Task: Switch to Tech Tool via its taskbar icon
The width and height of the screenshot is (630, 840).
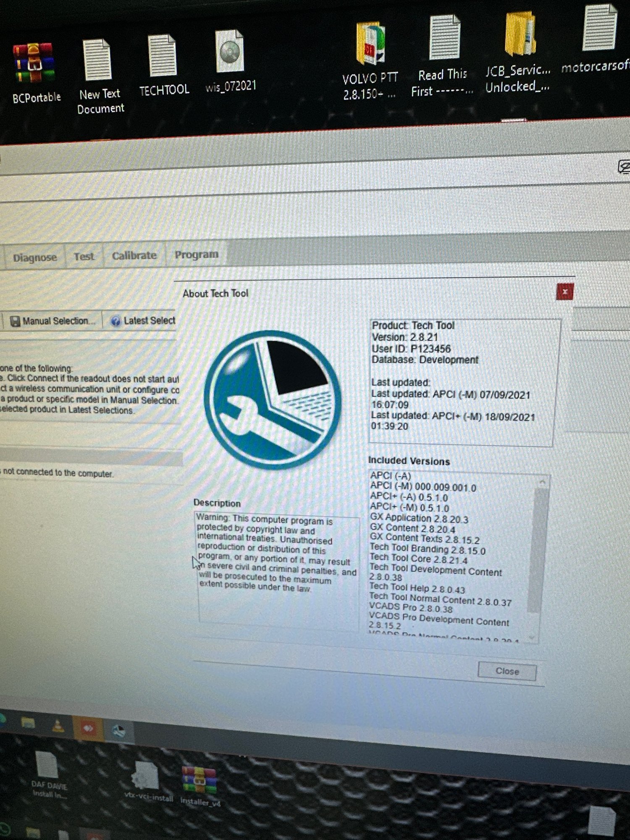Action: click(x=119, y=731)
